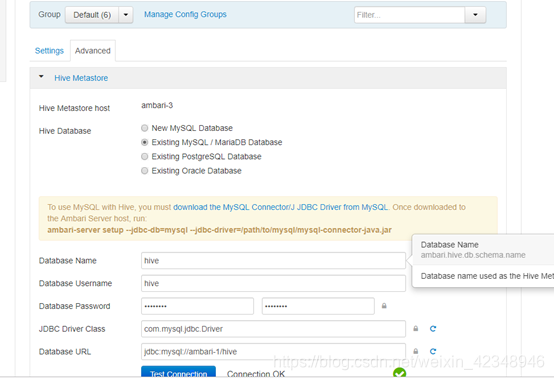Open MySQL Connector/J JDBC Driver download link

[281, 207]
